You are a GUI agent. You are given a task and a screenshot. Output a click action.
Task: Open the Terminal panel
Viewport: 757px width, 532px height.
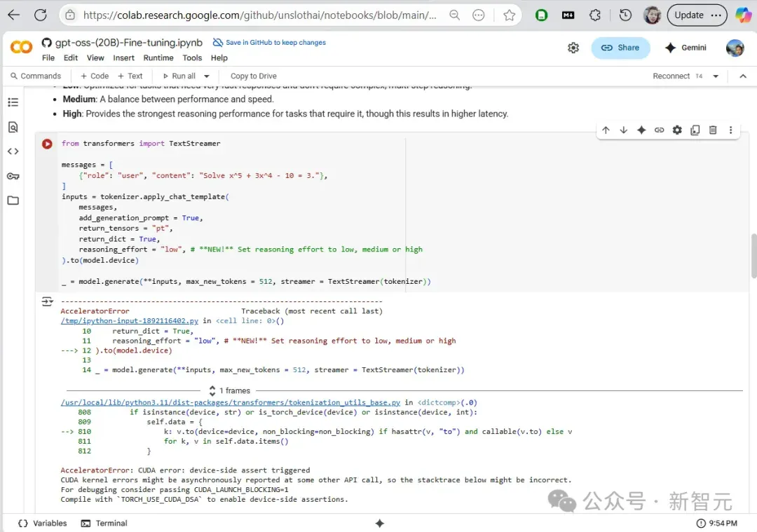pos(104,524)
